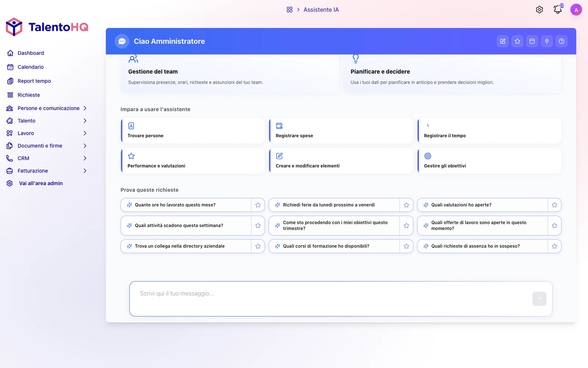588x368 pixels.
Task: Run 'Come sto procedendo con i miei obiettivi' prompt
Action: pyautogui.click(x=334, y=226)
